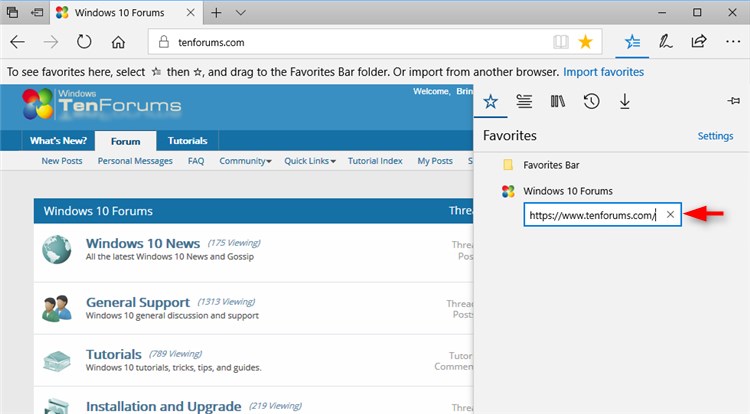This screenshot has height=414, width=750.
Task: Pin the hub pane open
Action: click(x=734, y=100)
